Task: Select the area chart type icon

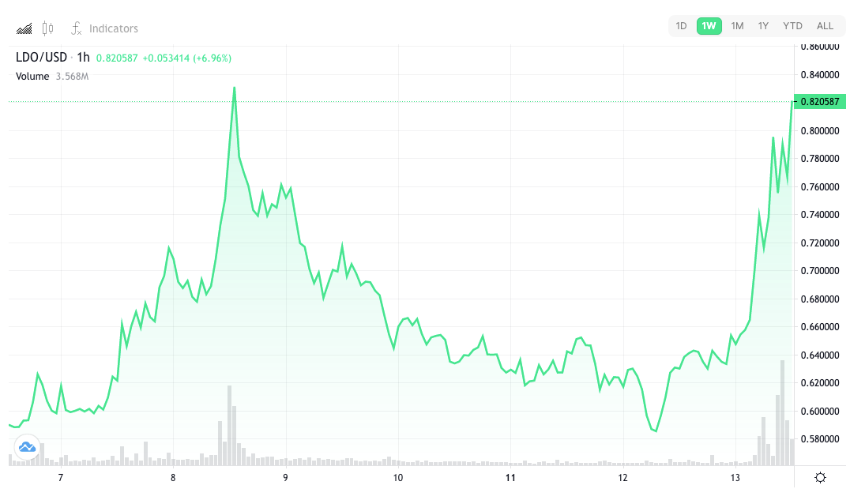Action: coord(24,28)
